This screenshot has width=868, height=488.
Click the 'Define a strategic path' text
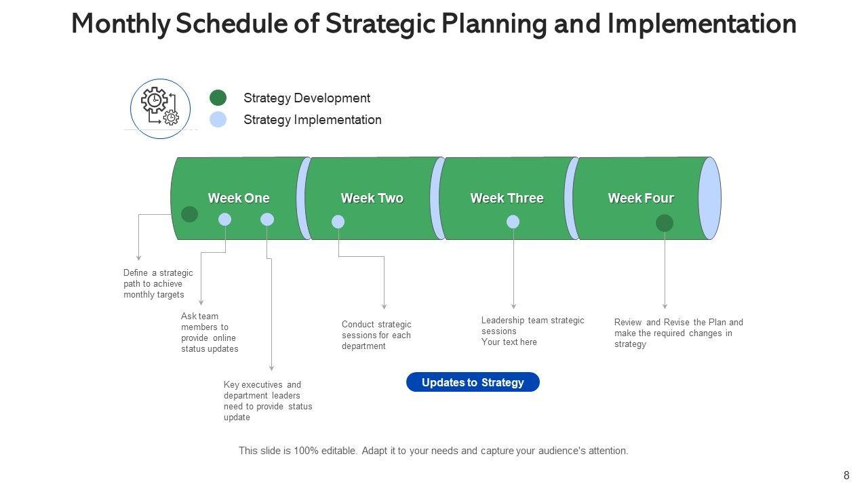(x=158, y=284)
